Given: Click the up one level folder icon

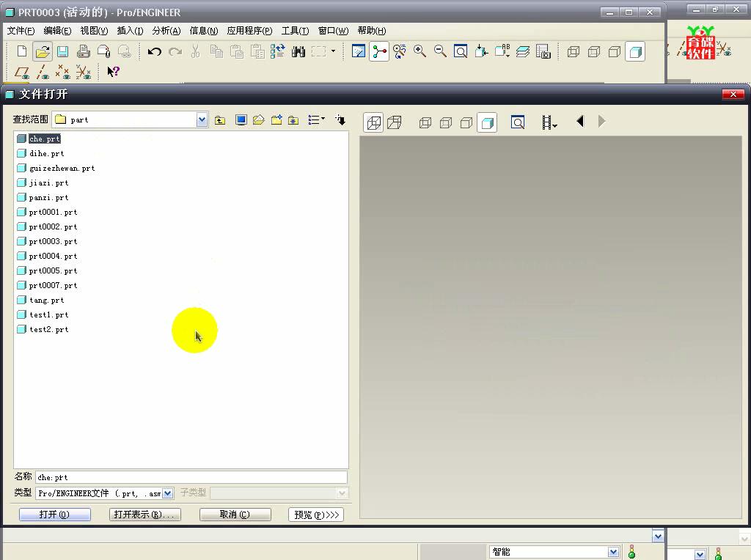Looking at the screenshot, I should 220,120.
